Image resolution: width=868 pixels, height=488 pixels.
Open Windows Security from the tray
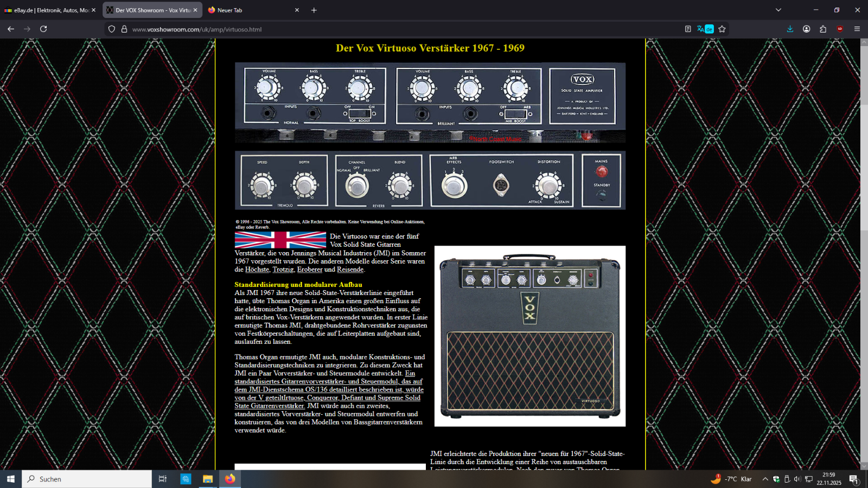[x=776, y=479]
